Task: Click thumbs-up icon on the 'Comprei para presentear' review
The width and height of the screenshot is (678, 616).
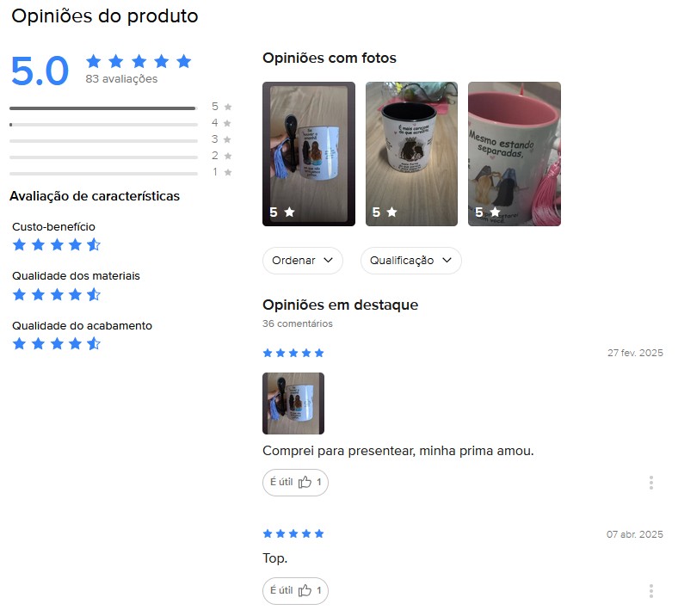Action: pos(305,482)
